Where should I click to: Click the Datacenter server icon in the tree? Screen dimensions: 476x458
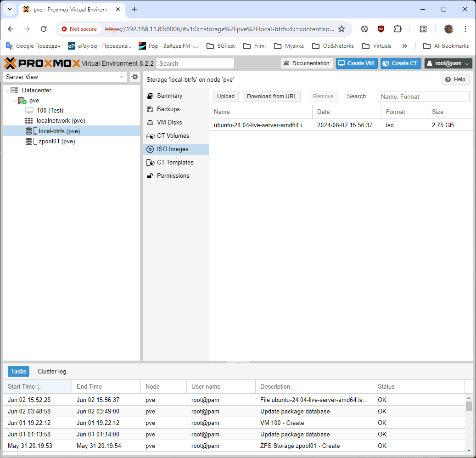coord(14,90)
